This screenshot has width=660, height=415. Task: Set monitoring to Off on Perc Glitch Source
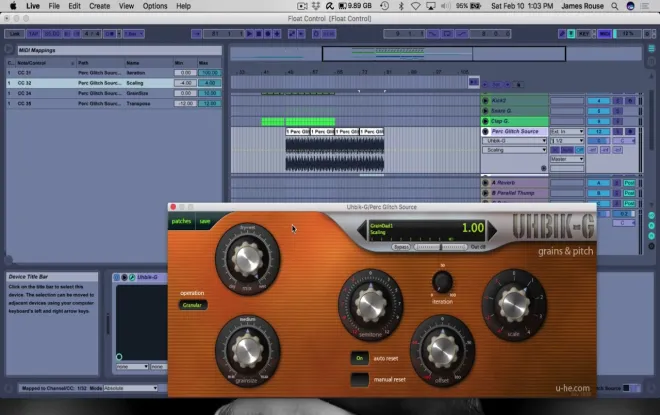[580, 150]
